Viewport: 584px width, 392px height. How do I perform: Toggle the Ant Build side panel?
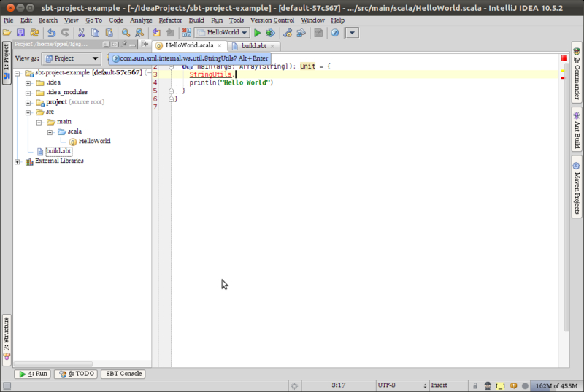pos(577,128)
